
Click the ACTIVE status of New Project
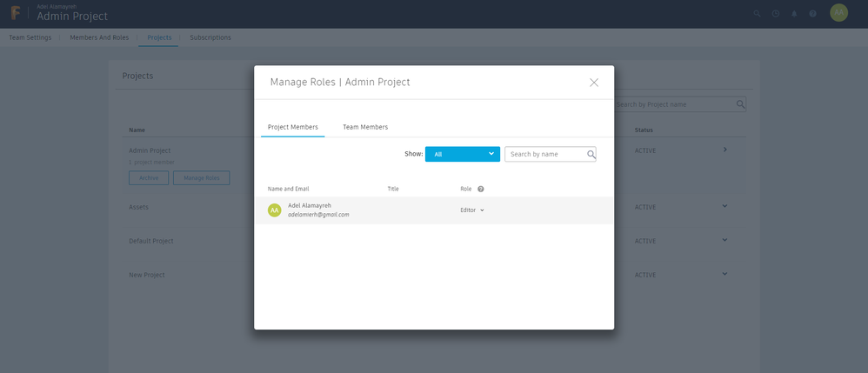point(644,275)
